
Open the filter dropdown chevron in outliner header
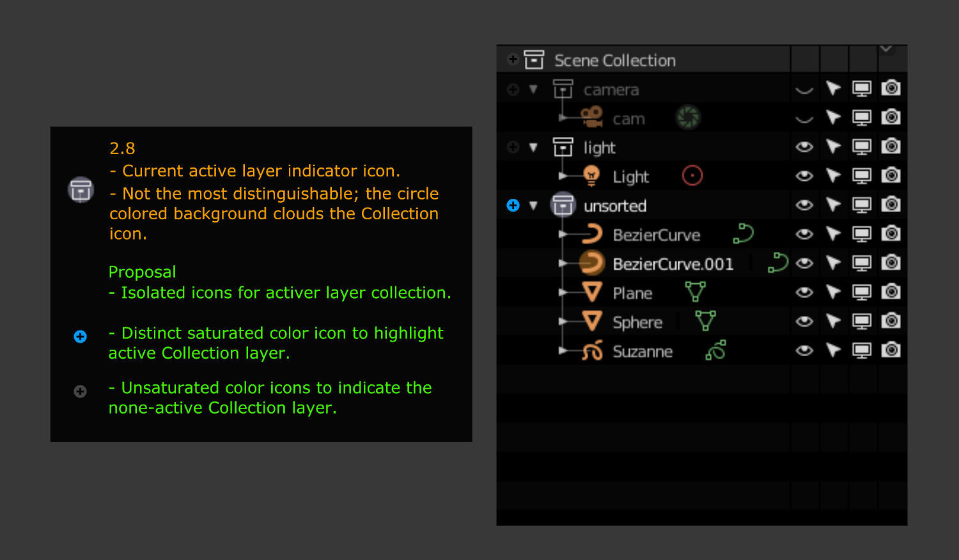click(x=886, y=49)
